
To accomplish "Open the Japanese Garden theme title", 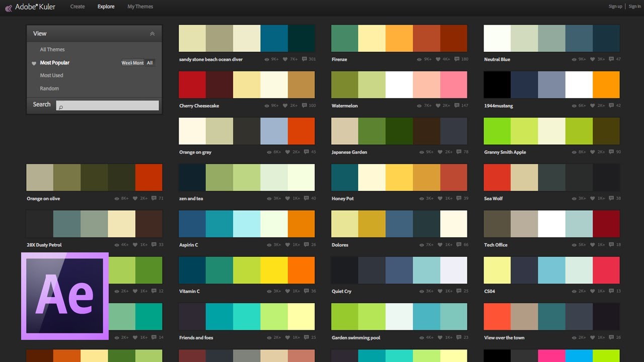I will click(x=349, y=152).
